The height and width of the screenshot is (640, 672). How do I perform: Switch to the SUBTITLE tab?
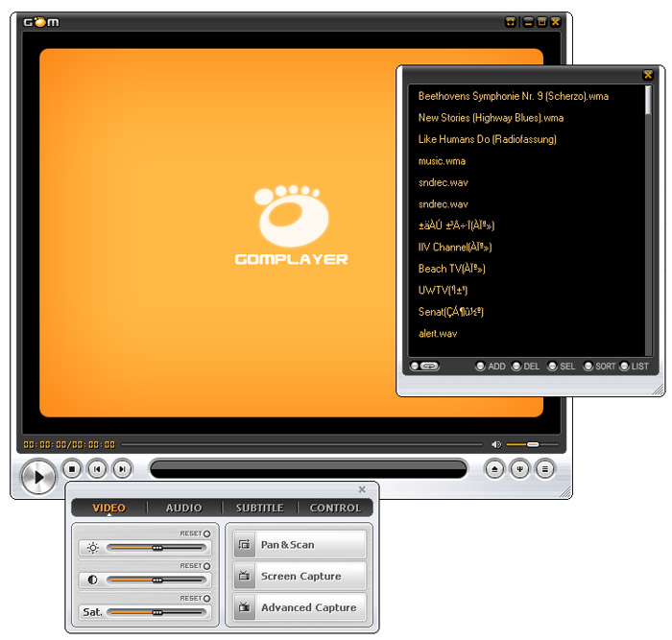coord(259,509)
